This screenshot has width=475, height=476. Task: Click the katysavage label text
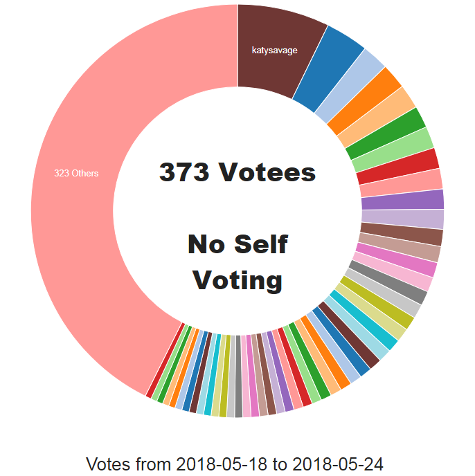point(274,50)
